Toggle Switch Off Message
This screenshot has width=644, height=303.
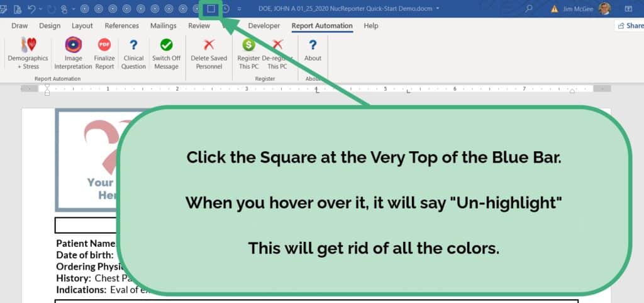(166, 52)
